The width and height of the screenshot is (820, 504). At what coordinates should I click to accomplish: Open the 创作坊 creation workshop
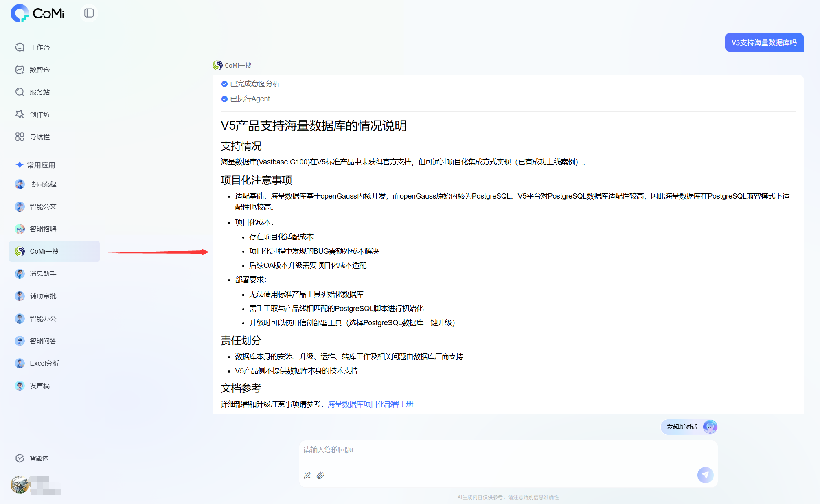click(39, 114)
